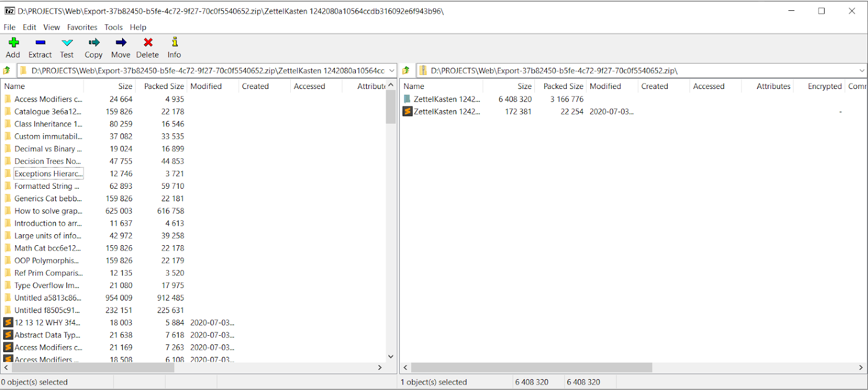Image resolution: width=868 pixels, height=390 pixels.
Task: Select the Class Inheritance folder icon
Action: coord(8,124)
